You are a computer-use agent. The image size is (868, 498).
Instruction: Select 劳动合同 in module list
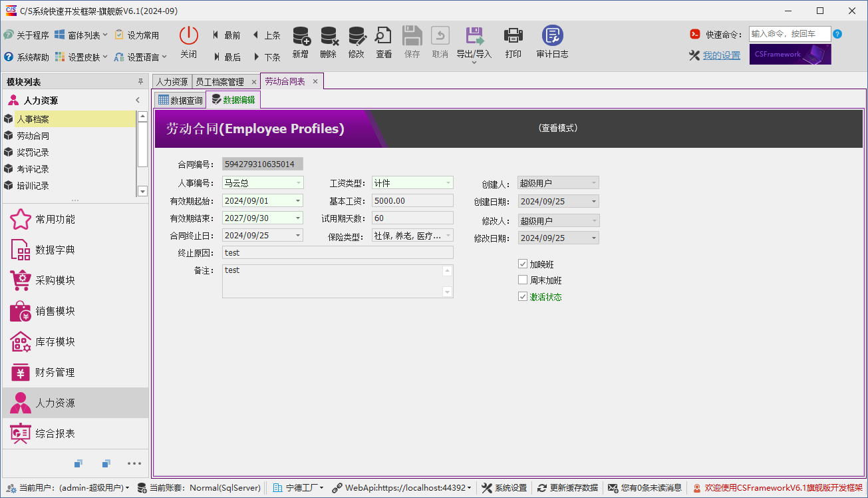tap(69, 136)
